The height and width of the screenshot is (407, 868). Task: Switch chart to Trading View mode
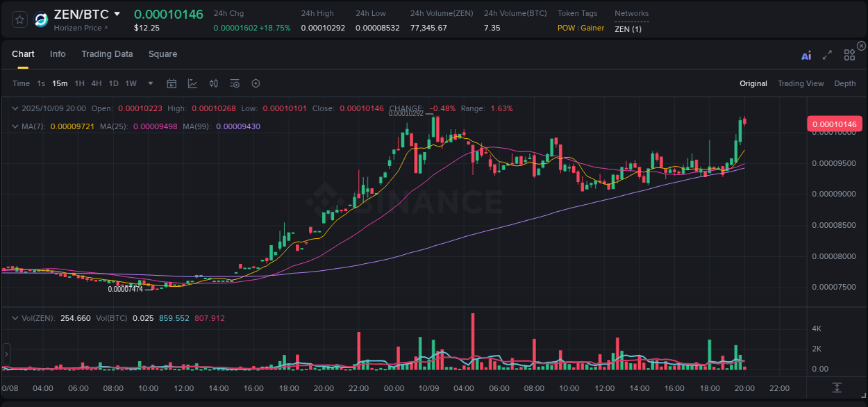point(801,83)
